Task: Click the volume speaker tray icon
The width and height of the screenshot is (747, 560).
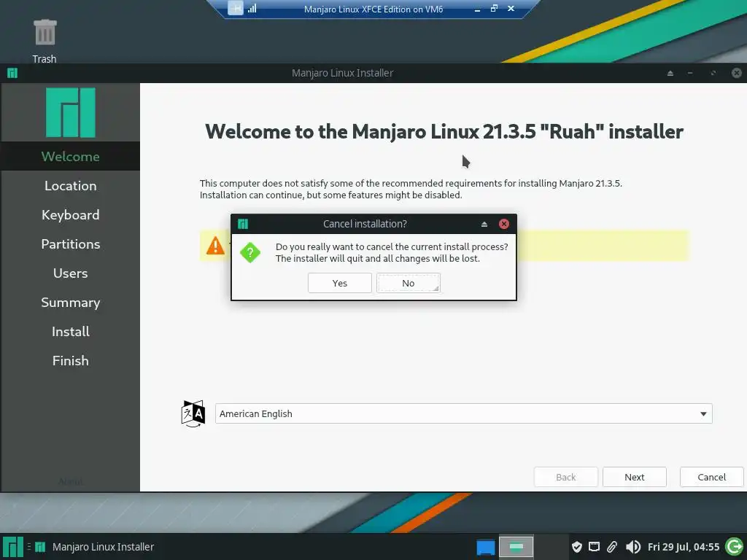Action: [632, 547]
